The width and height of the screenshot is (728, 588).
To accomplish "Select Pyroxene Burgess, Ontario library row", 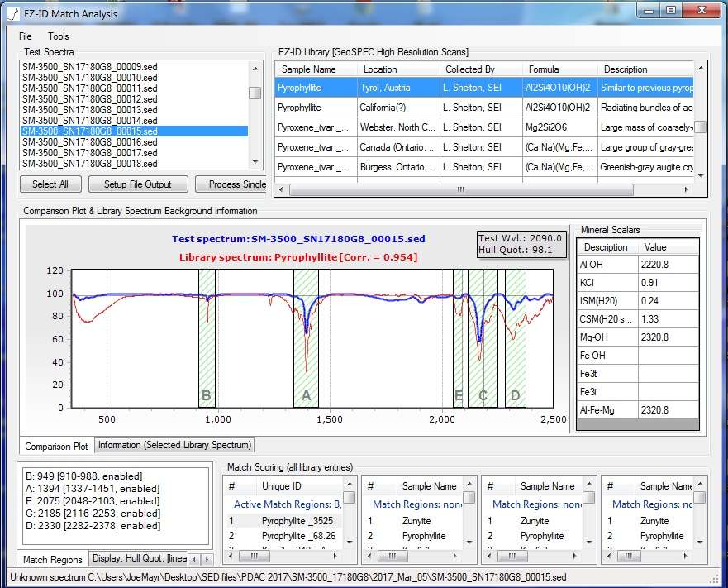I will click(483, 167).
